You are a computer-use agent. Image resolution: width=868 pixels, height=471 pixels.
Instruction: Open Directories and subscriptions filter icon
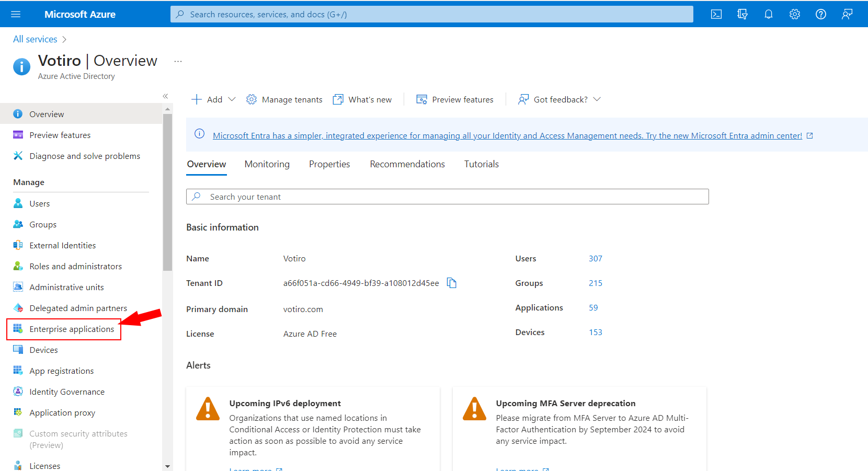click(x=743, y=14)
